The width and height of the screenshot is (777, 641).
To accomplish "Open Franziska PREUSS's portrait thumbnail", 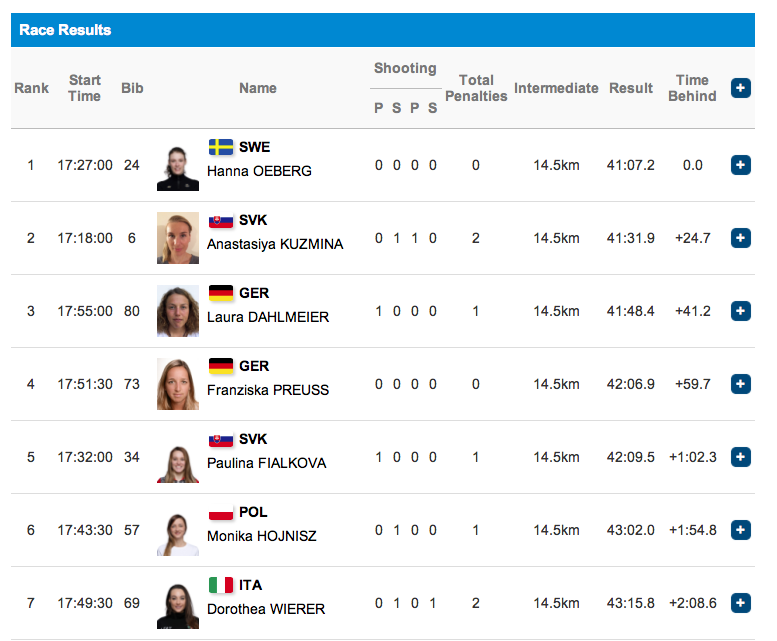I will [178, 384].
